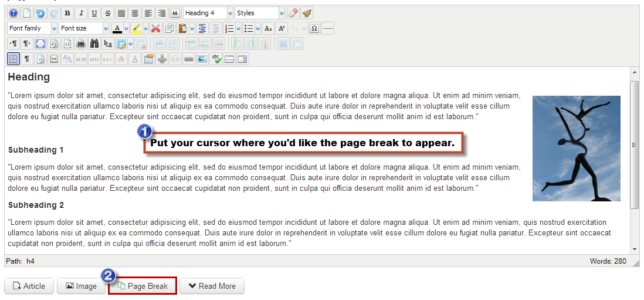Expand the bullet list style arrow
The width and height of the screenshot is (644, 300).
[x=257, y=29]
